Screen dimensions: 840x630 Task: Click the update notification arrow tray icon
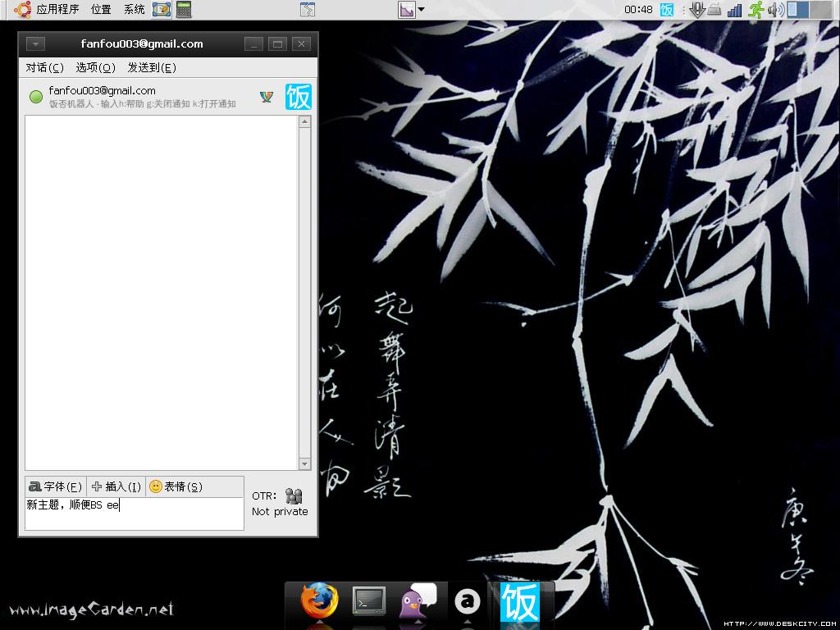tap(696, 10)
